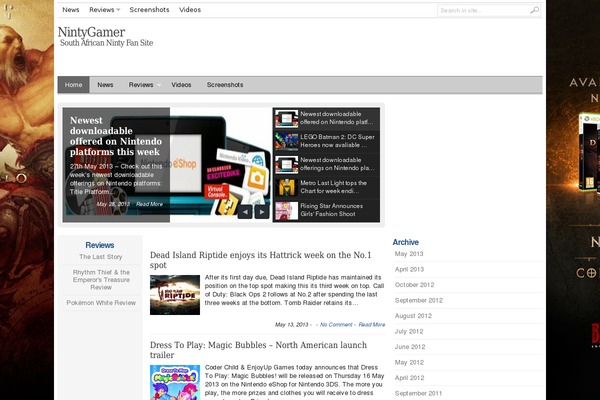The image size is (600, 400).
Task: Open the September 2011 archive
Action: 418,393
